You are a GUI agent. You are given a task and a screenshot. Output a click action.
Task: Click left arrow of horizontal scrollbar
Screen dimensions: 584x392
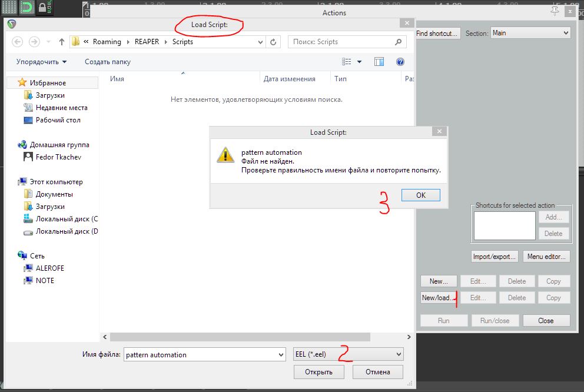pos(105,337)
